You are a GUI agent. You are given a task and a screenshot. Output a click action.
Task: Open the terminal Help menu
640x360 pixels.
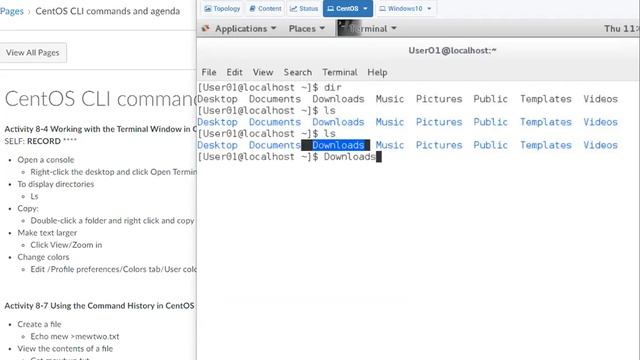377,72
